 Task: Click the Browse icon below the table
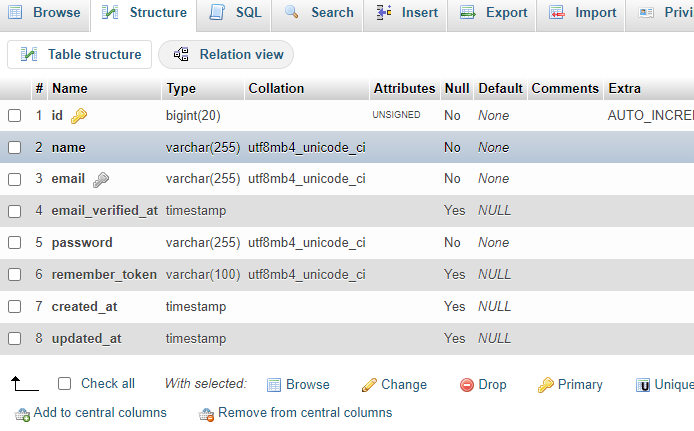(274, 385)
